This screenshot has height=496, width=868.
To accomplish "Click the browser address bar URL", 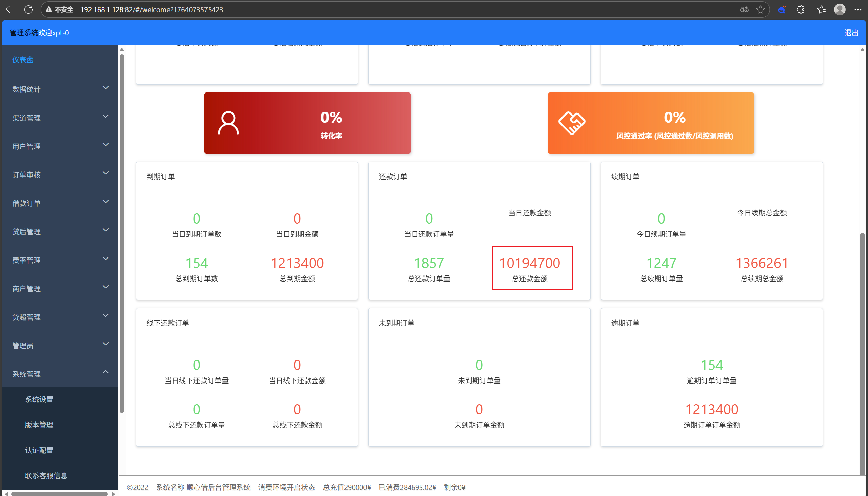I will pyautogui.click(x=152, y=9).
